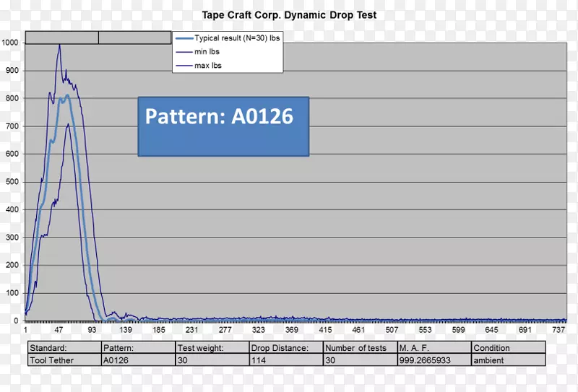Click the y-axis label '500'

[12, 182]
